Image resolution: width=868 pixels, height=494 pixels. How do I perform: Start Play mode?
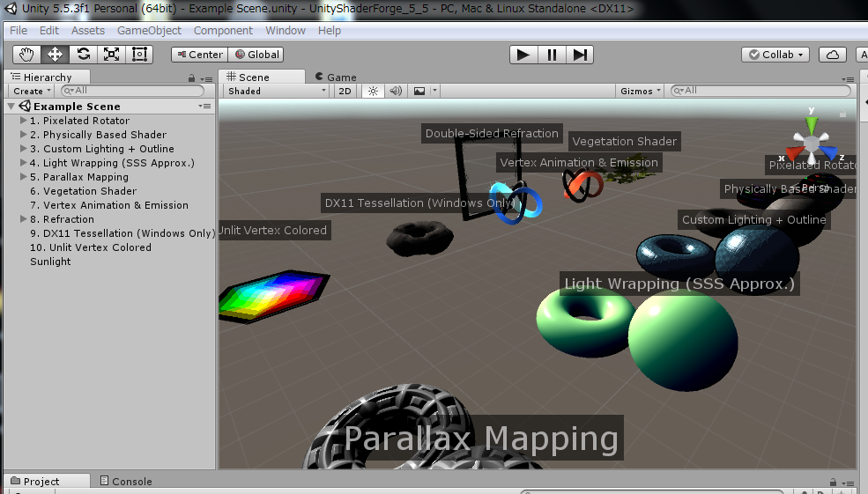pyautogui.click(x=523, y=55)
